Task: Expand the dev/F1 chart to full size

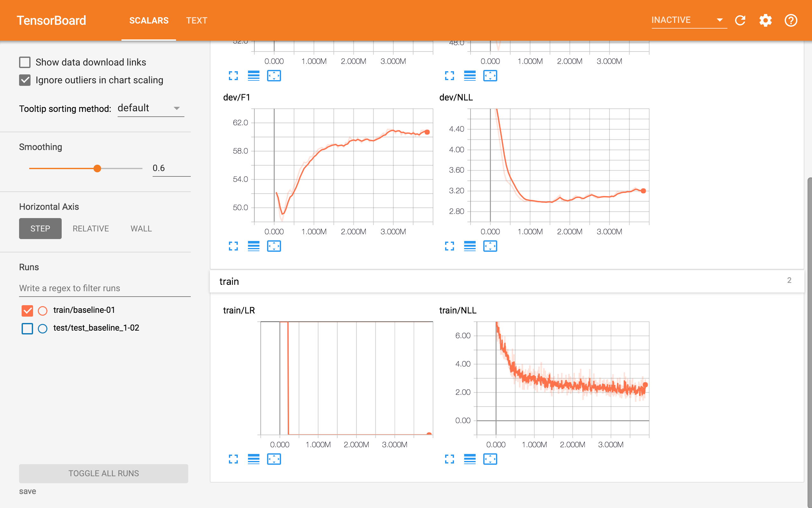Action: (x=233, y=246)
